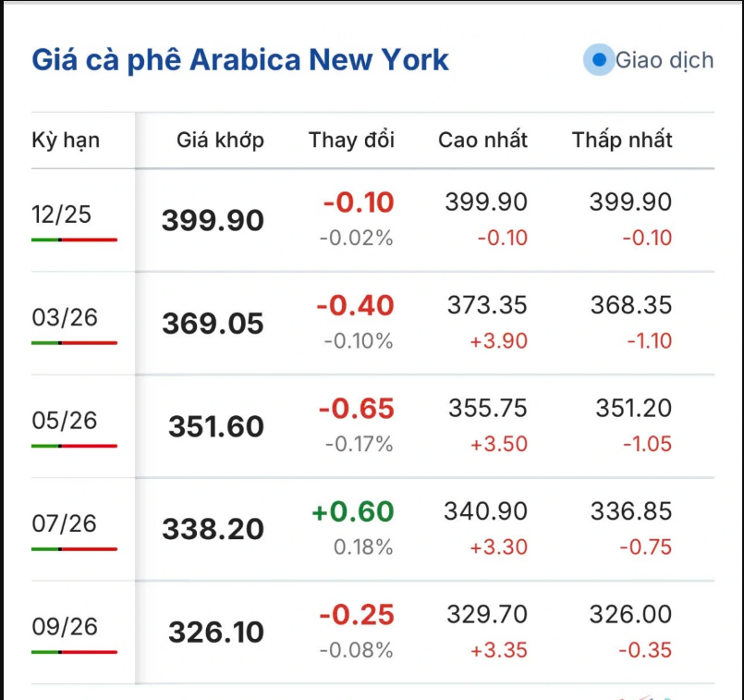Click the Giao dịch label
The image size is (744, 700).
click(665, 61)
